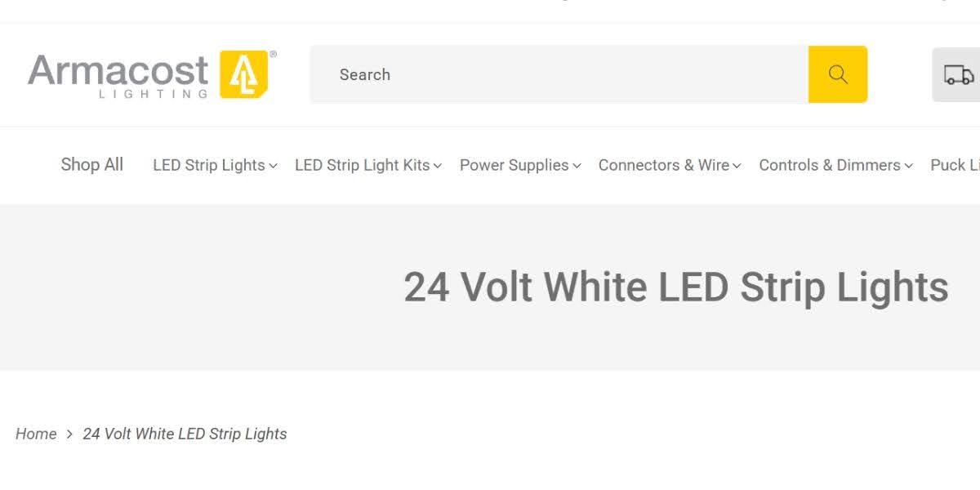Viewport: 980px width, 490px height.
Task: Click the 24 Volt White LED Strip Lights breadcrumb
Action: 185,434
